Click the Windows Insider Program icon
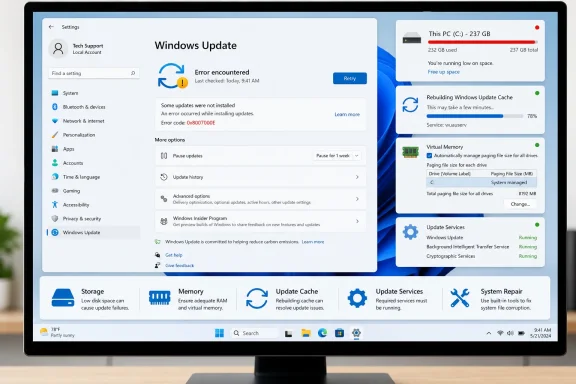576x384 pixels. coord(164,221)
